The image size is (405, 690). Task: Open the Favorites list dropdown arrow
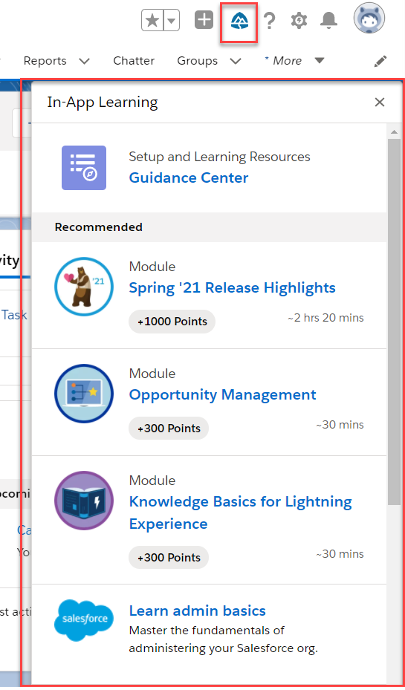[x=172, y=21]
